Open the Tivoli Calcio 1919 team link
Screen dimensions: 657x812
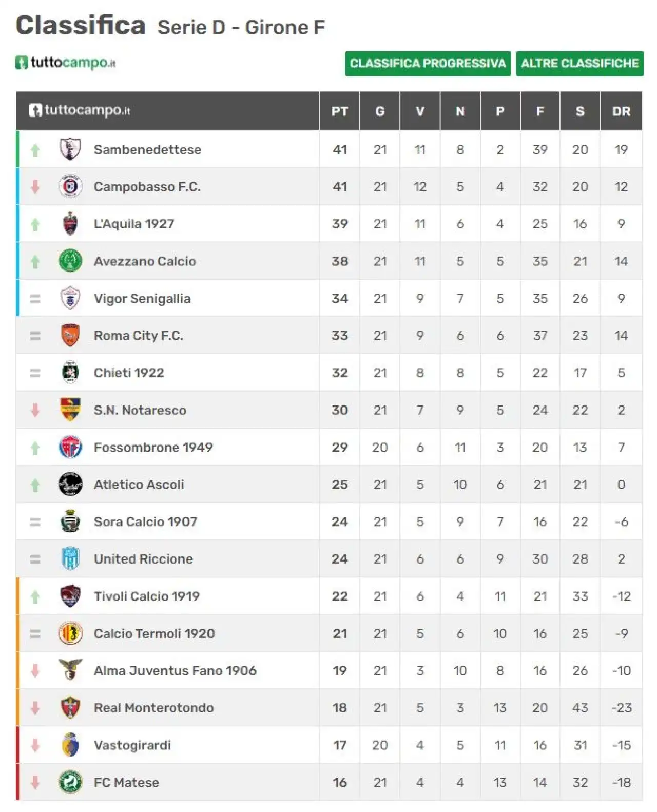[x=147, y=596]
